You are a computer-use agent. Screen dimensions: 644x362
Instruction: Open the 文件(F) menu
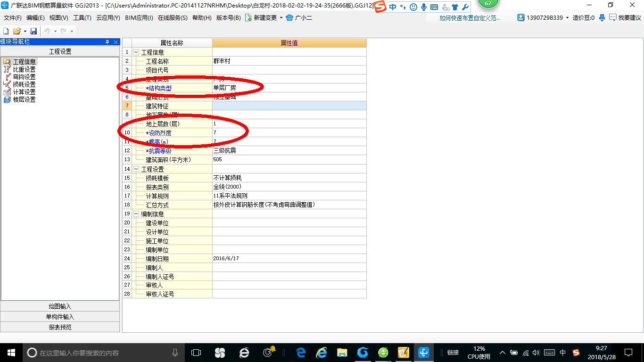13,18
